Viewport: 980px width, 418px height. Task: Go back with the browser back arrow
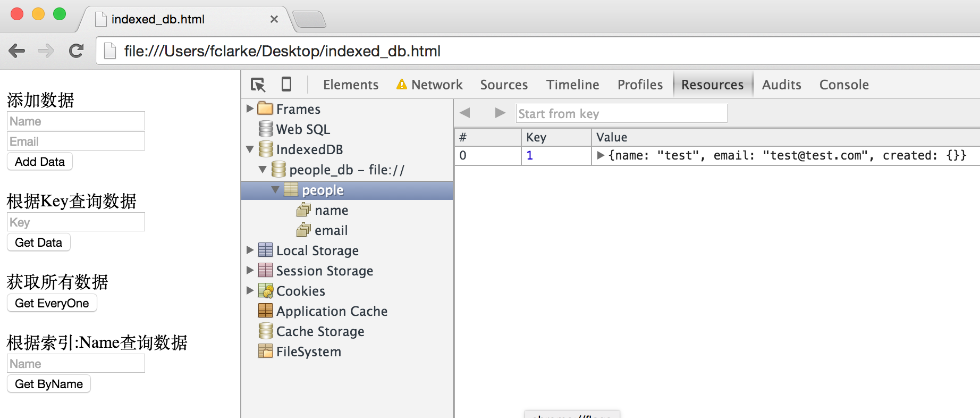point(17,51)
